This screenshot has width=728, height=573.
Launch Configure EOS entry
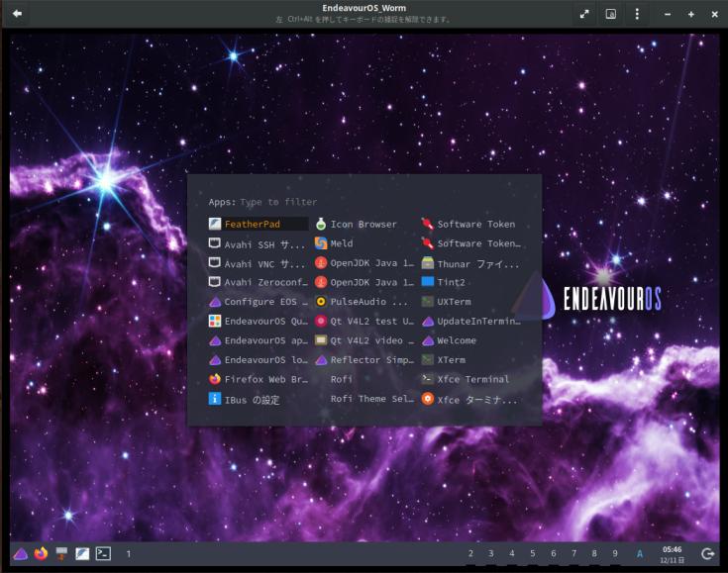259,302
